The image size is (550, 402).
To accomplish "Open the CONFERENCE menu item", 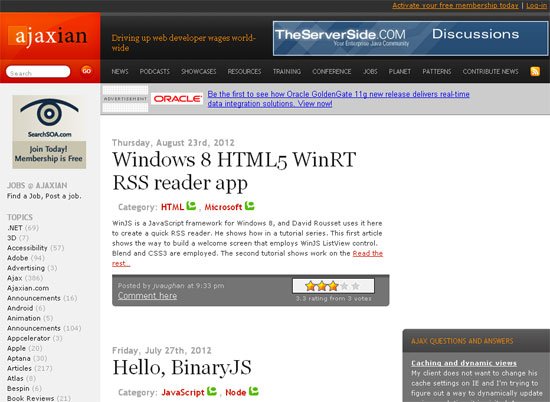I will pos(331,72).
